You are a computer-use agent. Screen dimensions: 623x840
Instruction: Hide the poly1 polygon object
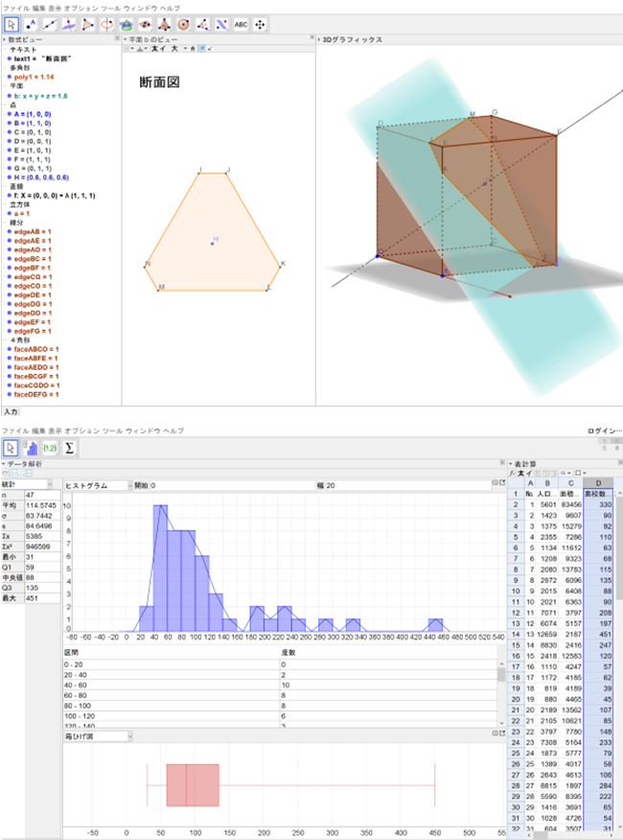click(10, 77)
